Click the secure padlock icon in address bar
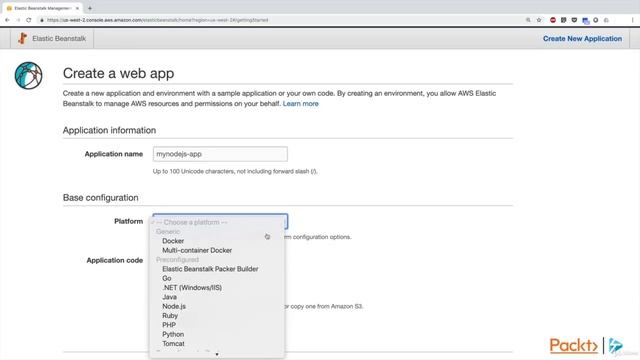 [x=42, y=20]
